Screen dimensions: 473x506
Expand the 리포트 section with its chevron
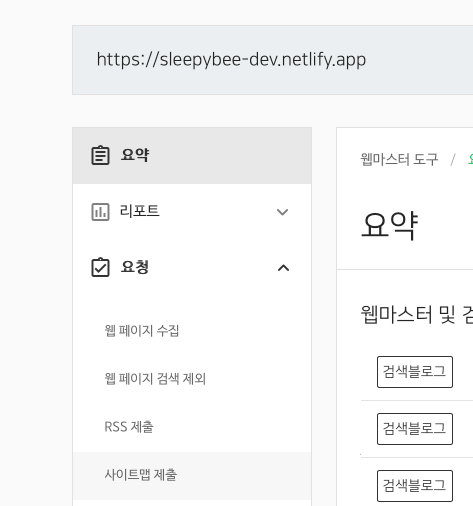pos(283,212)
